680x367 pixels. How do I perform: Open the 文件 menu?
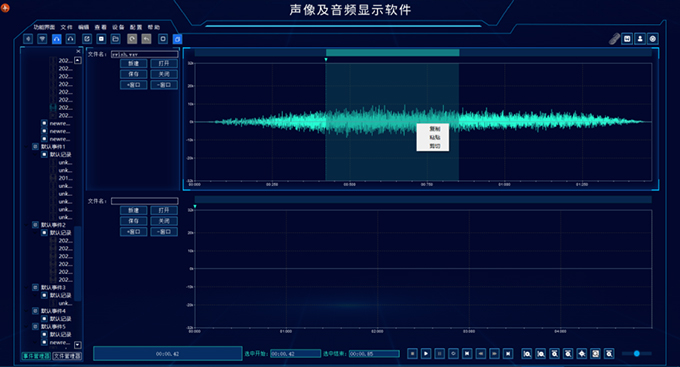point(66,27)
